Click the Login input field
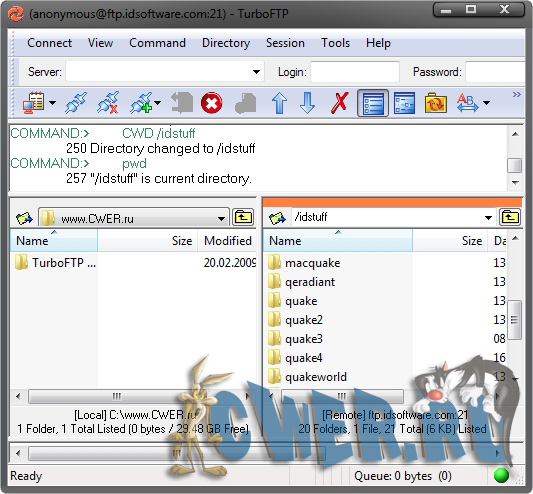 [355, 72]
